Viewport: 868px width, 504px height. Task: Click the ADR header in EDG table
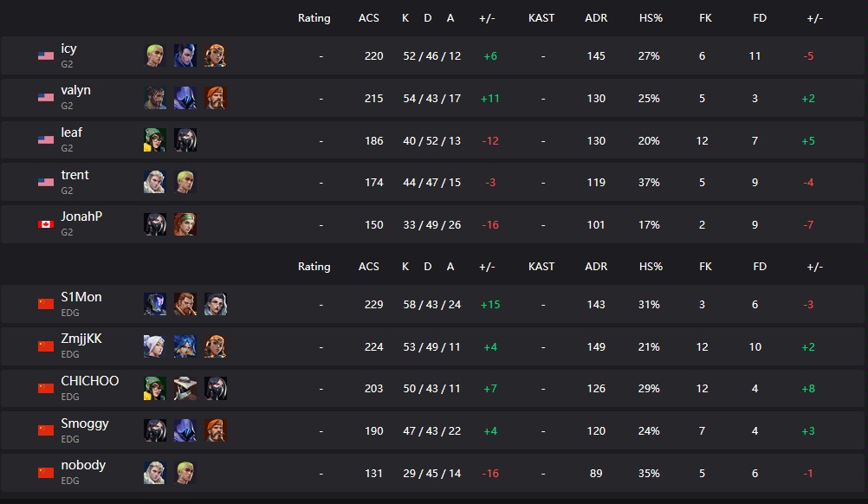click(x=596, y=267)
